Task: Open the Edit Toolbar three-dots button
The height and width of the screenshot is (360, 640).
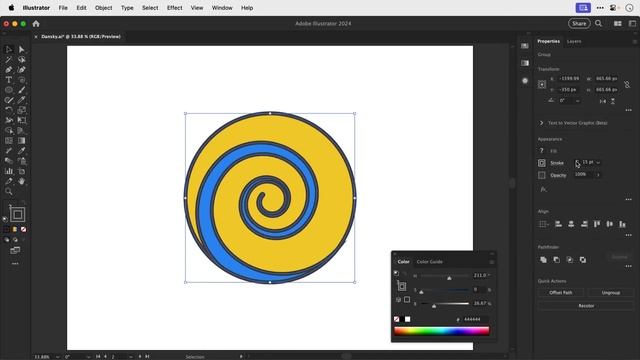Action: pyautogui.click(x=15, y=264)
